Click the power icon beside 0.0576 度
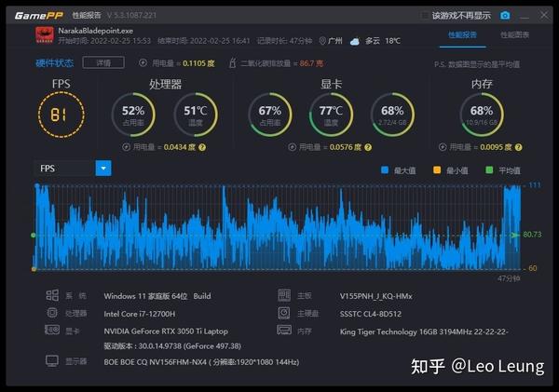559x392 pixels. 292,147
